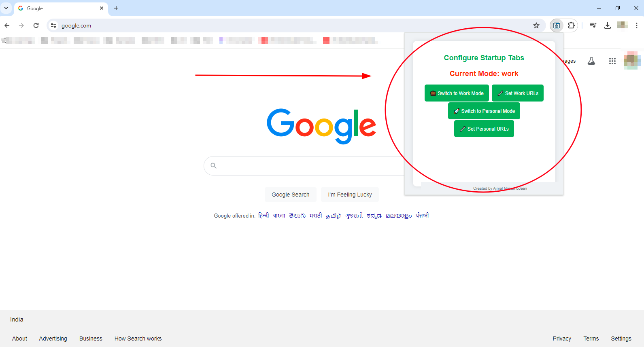The width and height of the screenshot is (644, 347).
Task: Click Set Work URLs button
Action: point(518,93)
